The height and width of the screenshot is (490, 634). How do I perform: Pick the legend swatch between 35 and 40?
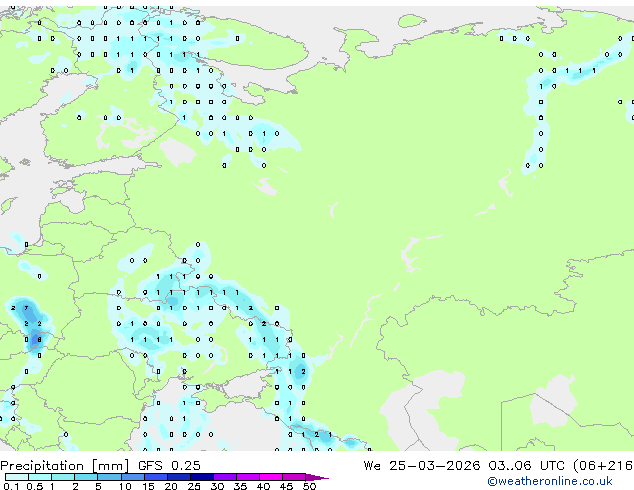click(247, 477)
